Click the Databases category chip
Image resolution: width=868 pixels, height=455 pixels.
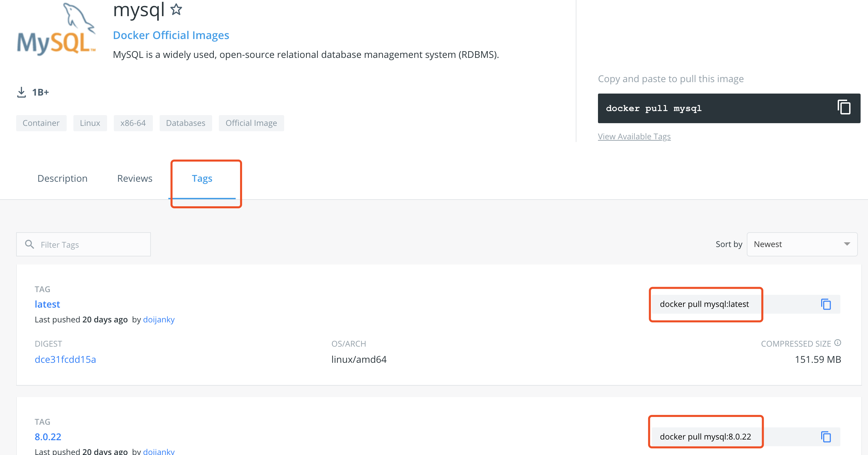(186, 123)
